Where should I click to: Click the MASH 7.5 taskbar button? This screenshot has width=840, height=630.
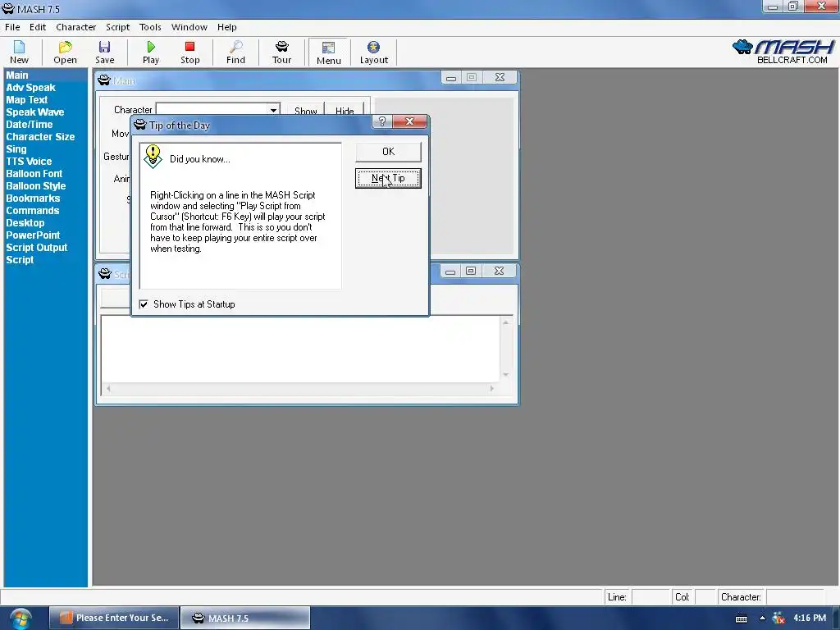click(244, 619)
